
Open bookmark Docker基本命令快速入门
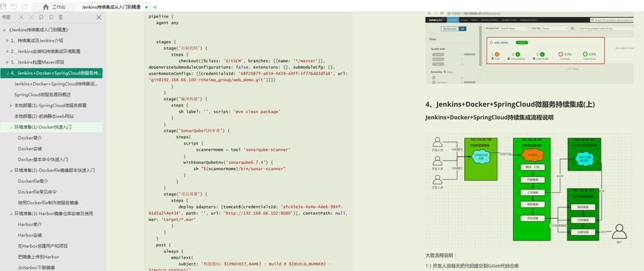pyautogui.click(x=43, y=159)
